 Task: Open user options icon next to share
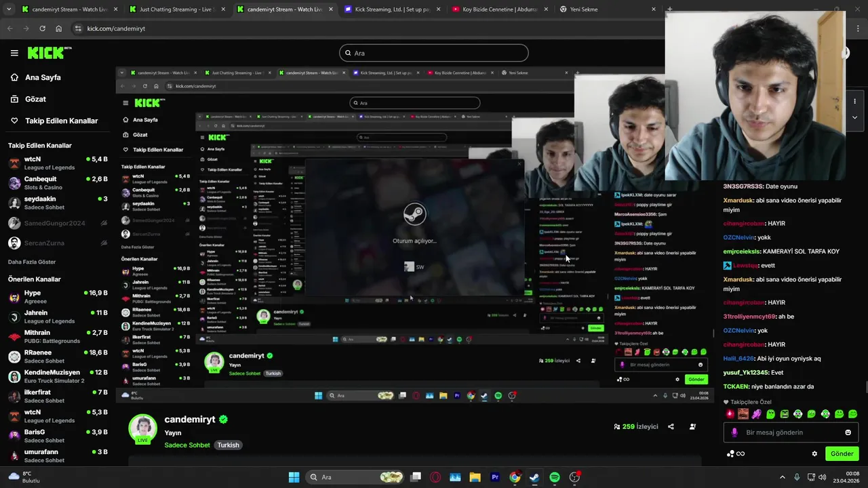(692, 427)
